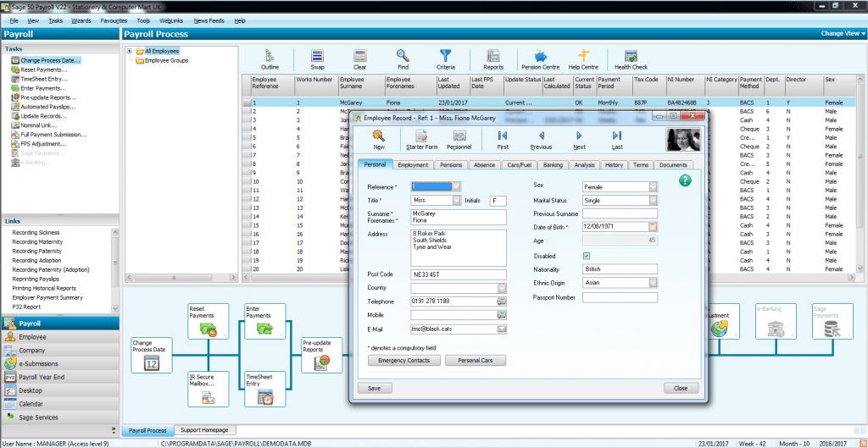Click the Save button
Image resolution: width=868 pixels, height=448 pixels.
coord(375,388)
